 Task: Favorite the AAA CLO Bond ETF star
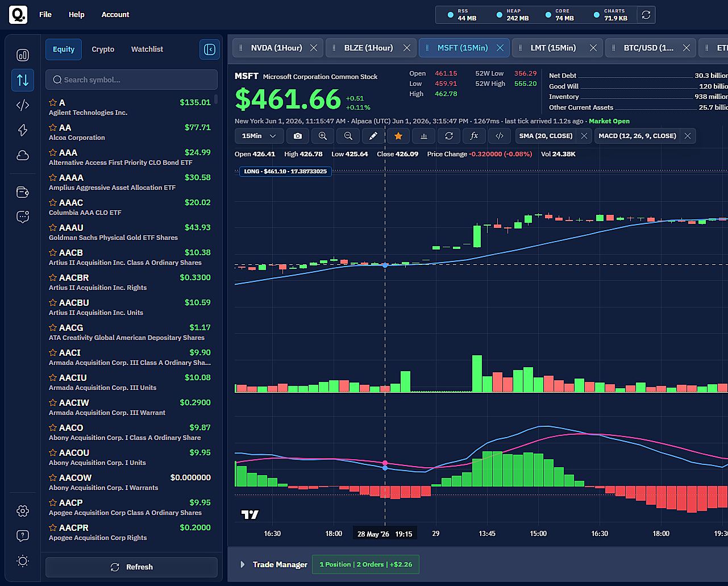53,153
